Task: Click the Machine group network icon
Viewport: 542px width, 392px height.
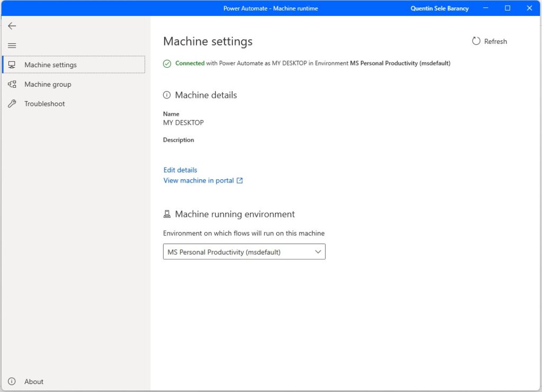Action: point(12,84)
